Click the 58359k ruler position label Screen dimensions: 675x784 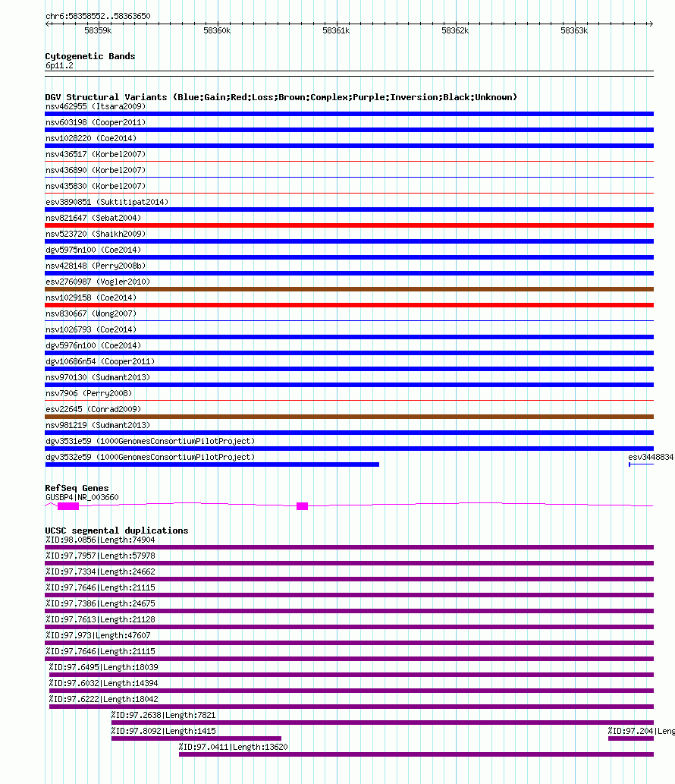(98, 30)
